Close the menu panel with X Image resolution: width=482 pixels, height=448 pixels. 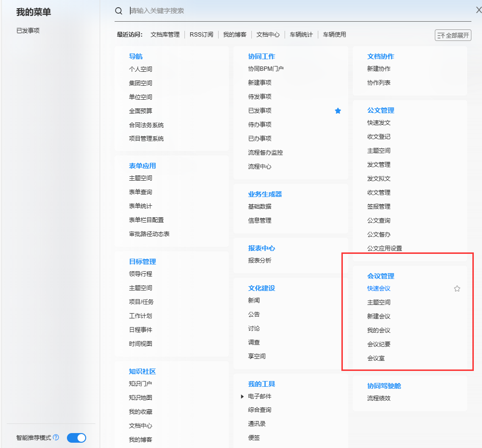[478, 10]
